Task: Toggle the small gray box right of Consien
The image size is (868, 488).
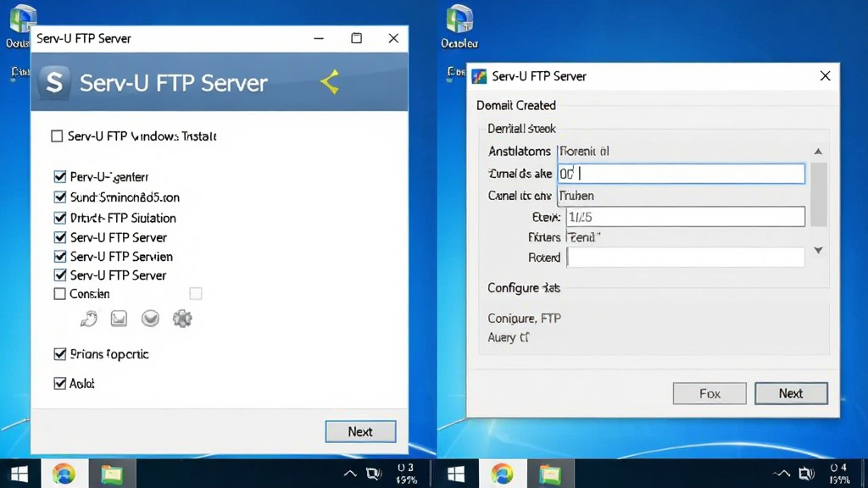Action: click(196, 293)
